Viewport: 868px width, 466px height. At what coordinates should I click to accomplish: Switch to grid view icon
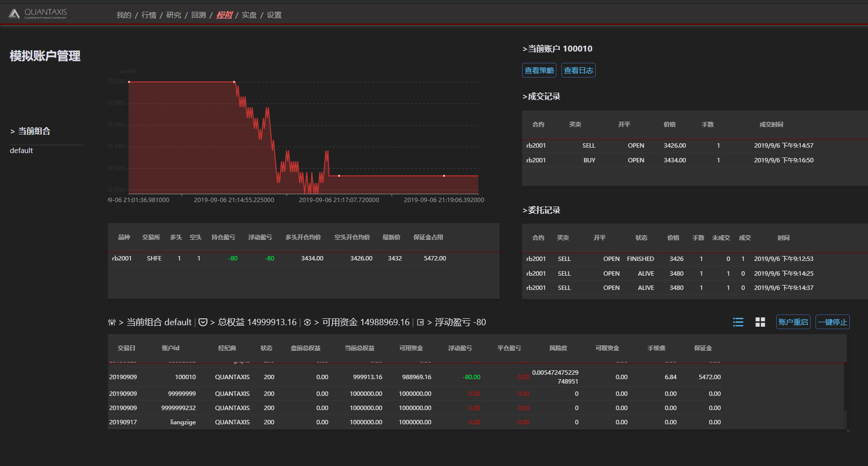(x=760, y=322)
